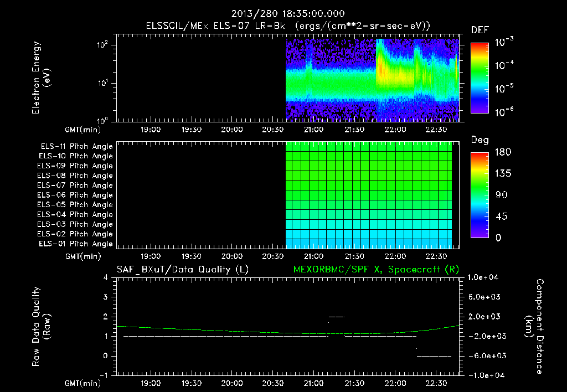Click the 10^2 energy axis tick label

pos(102,45)
